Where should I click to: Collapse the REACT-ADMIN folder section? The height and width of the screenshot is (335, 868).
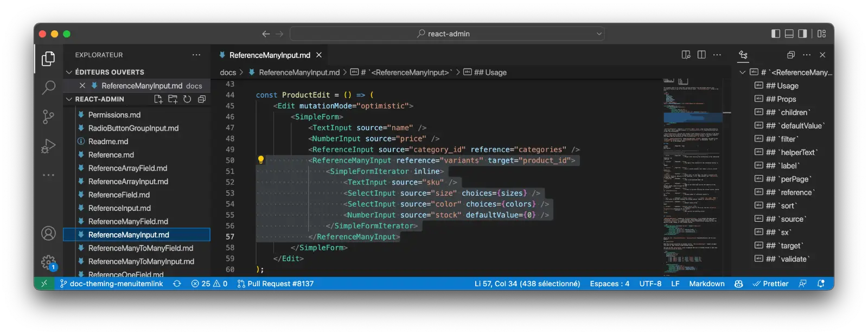pos(69,99)
